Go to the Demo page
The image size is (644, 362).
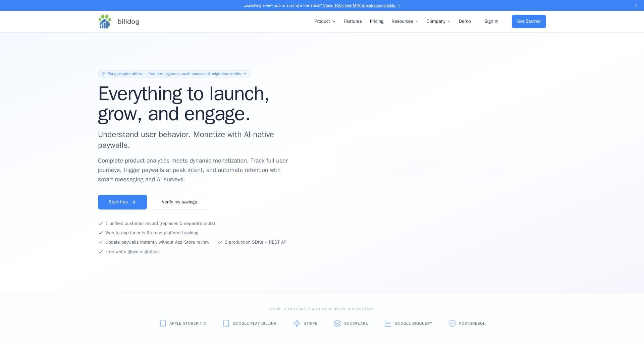[465, 21]
